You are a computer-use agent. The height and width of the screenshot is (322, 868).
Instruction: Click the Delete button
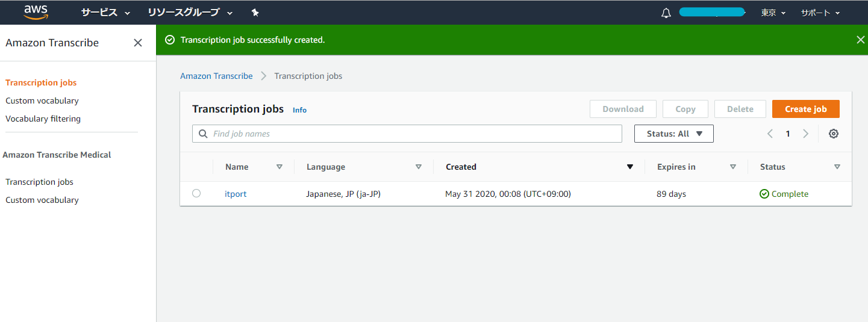tap(740, 109)
